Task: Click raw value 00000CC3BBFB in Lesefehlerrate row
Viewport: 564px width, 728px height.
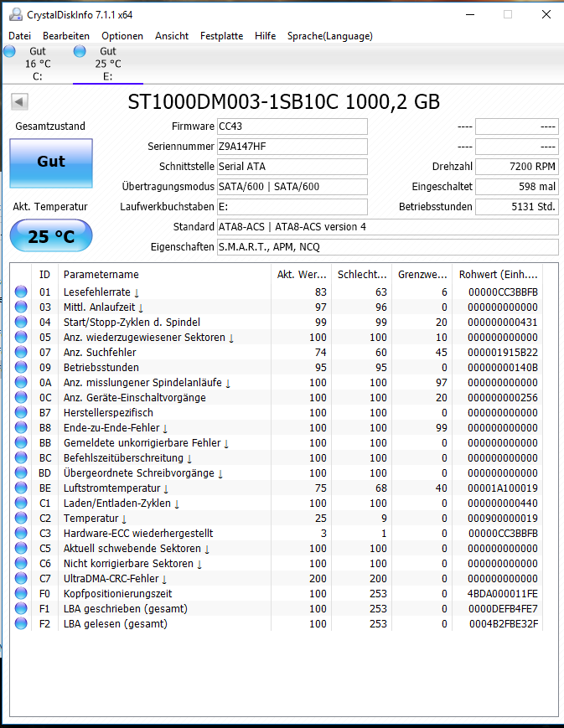Action: coord(503,292)
